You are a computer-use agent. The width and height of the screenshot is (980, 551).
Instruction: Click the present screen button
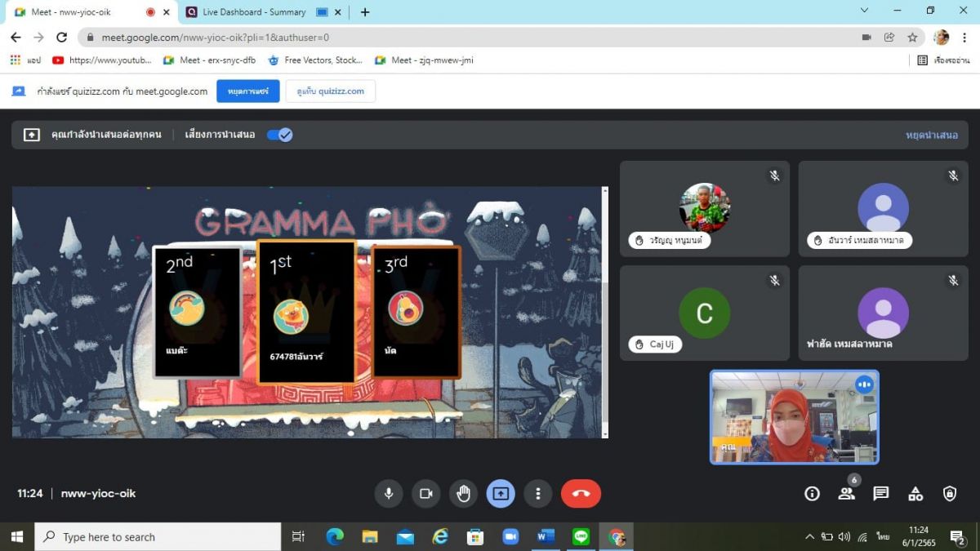tap(501, 493)
